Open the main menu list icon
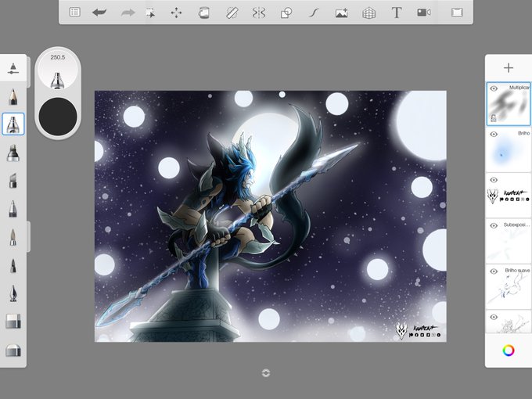The width and height of the screenshot is (532, 399). pyautogui.click(x=74, y=13)
